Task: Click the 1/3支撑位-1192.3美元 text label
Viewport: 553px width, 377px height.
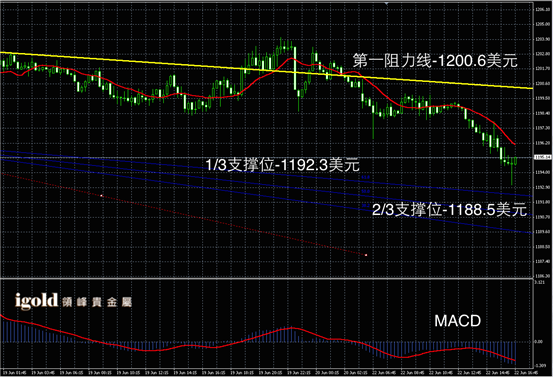Action: pyautogui.click(x=282, y=165)
